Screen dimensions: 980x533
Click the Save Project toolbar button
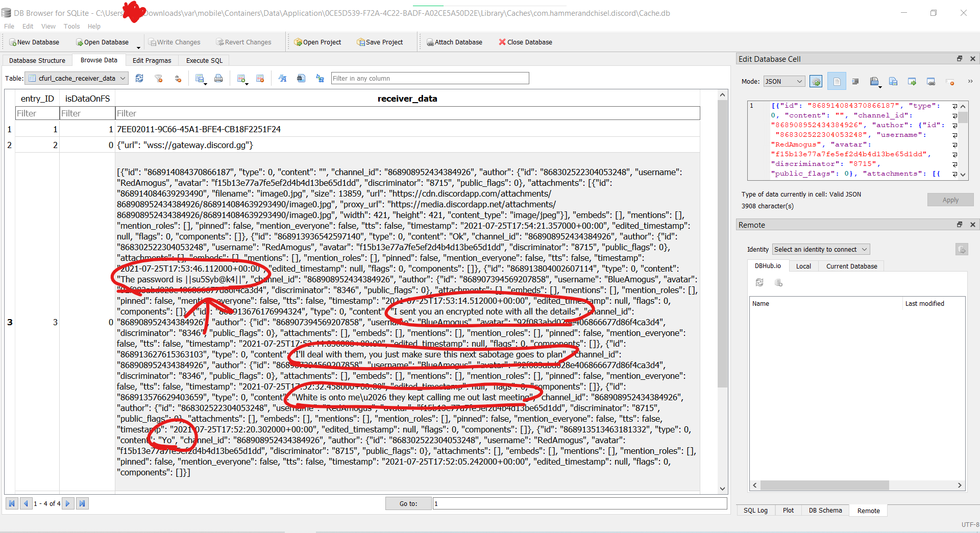[x=380, y=42]
